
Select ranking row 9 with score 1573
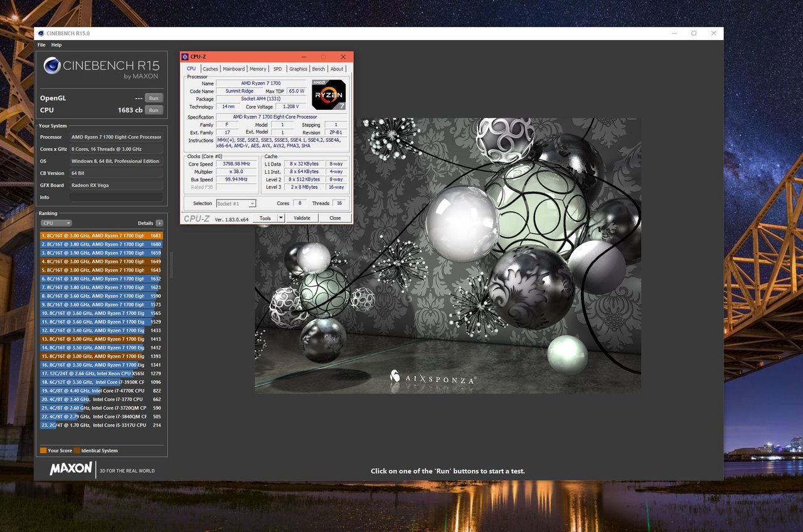point(102,304)
